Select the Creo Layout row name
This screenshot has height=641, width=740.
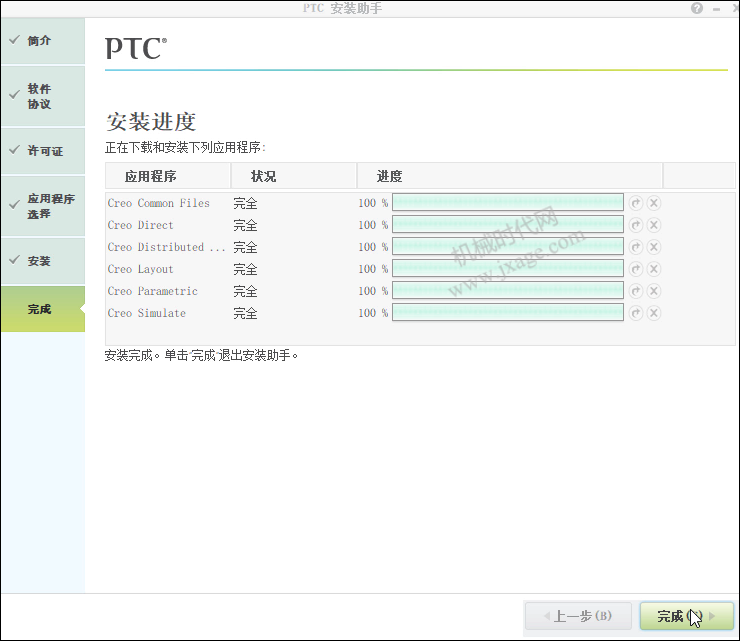(141, 269)
